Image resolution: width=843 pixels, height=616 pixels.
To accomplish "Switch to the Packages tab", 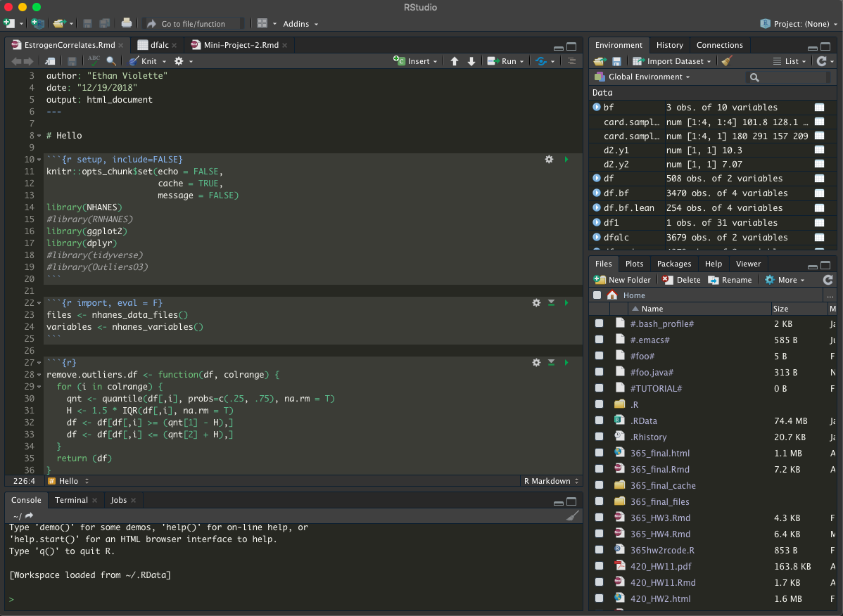I will pyautogui.click(x=673, y=264).
